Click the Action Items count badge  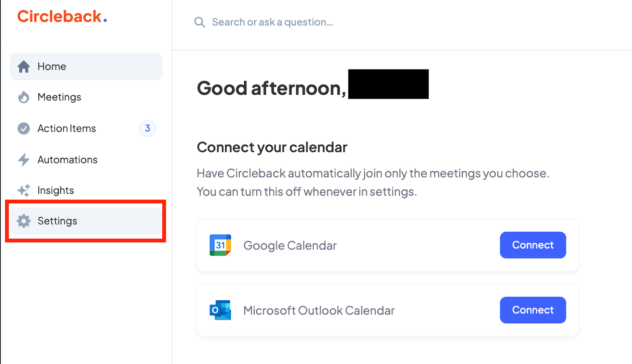pyautogui.click(x=147, y=128)
